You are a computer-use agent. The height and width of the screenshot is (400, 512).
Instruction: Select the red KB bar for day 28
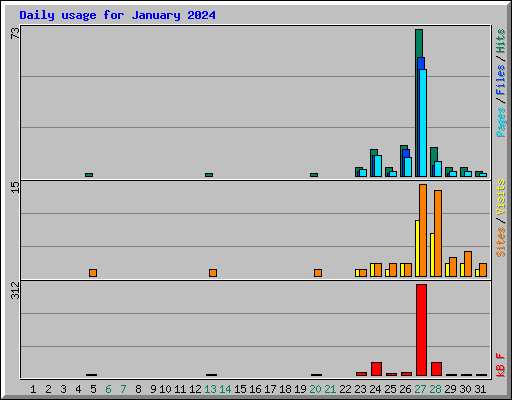(x=436, y=369)
